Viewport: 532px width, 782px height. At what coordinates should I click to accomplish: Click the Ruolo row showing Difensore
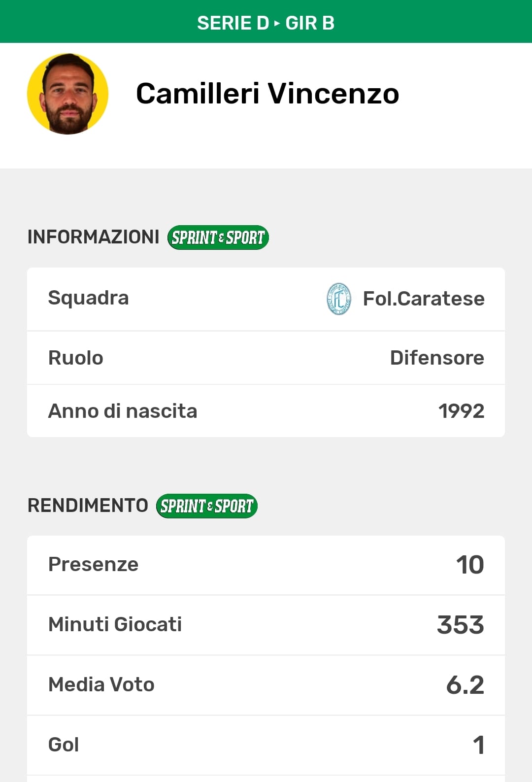click(x=266, y=358)
